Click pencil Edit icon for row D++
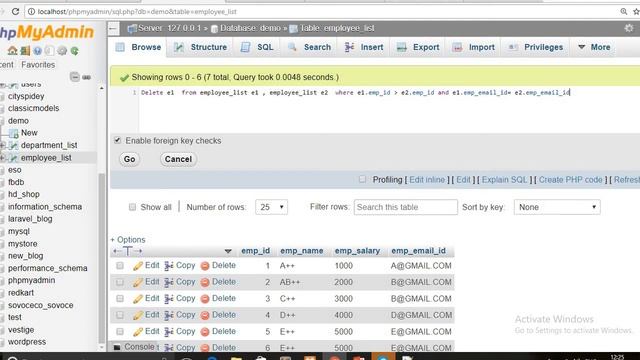 point(138,315)
